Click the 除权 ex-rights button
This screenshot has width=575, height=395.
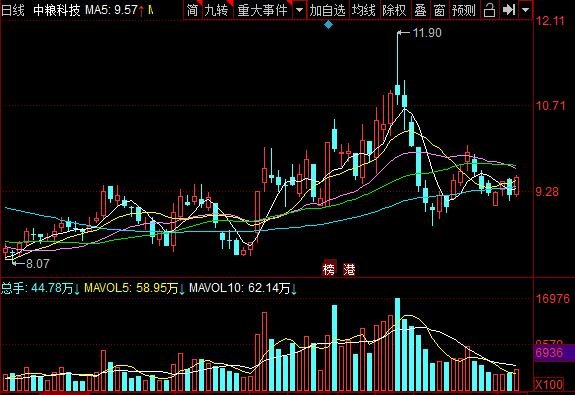(x=395, y=10)
